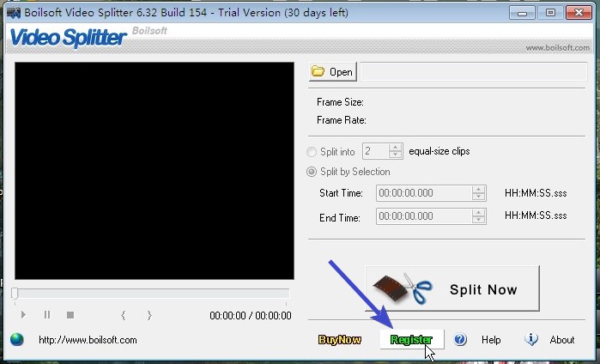Decrease End Time with down arrow
600x364 pixels.
click(x=479, y=220)
